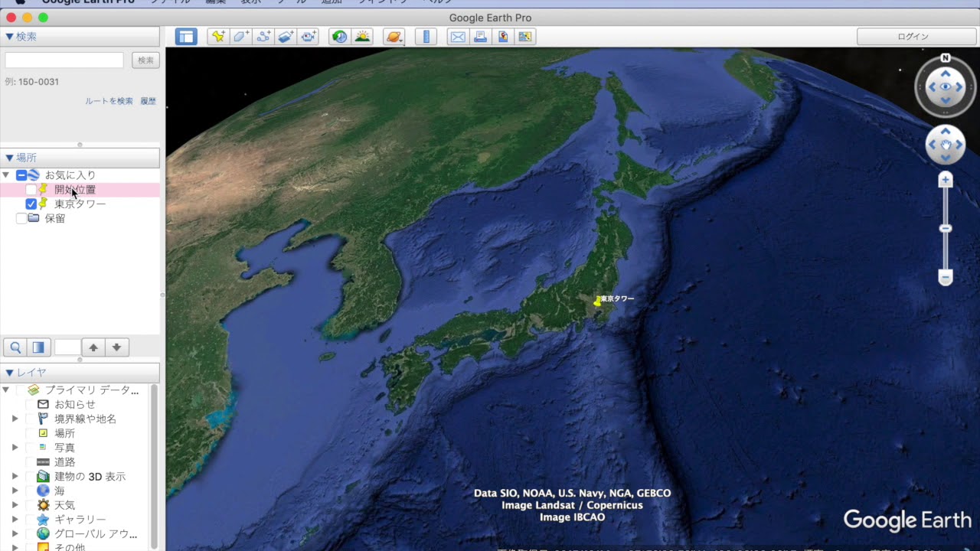The height and width of the screenshot is (551, 980).
Task: Move selected place up with up arrow
Action: [x=93, y=347]
